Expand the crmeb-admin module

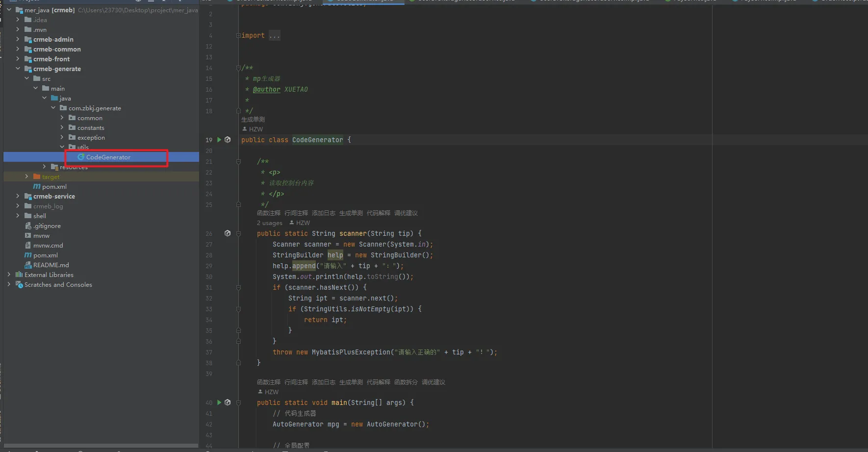(18, 39)
